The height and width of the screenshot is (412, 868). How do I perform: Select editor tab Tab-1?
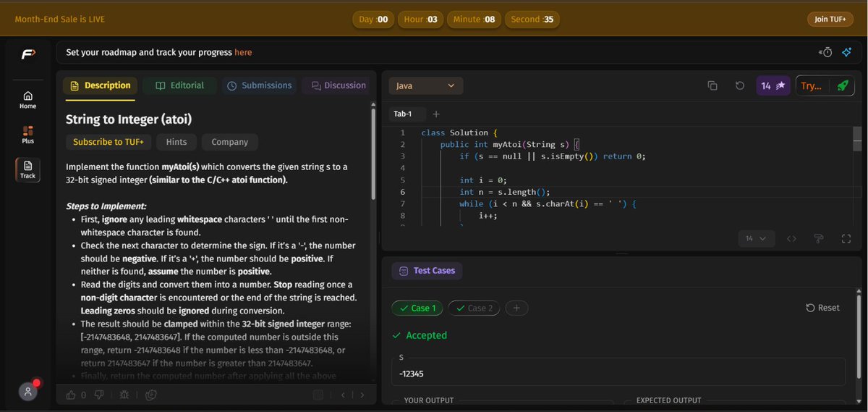coord(403,114)
